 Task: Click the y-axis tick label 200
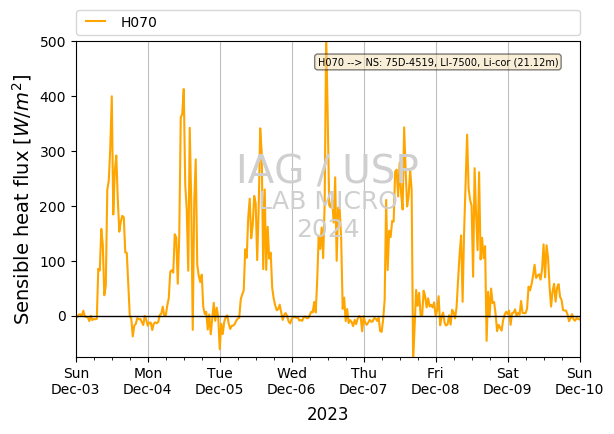[x=53, y=207]
